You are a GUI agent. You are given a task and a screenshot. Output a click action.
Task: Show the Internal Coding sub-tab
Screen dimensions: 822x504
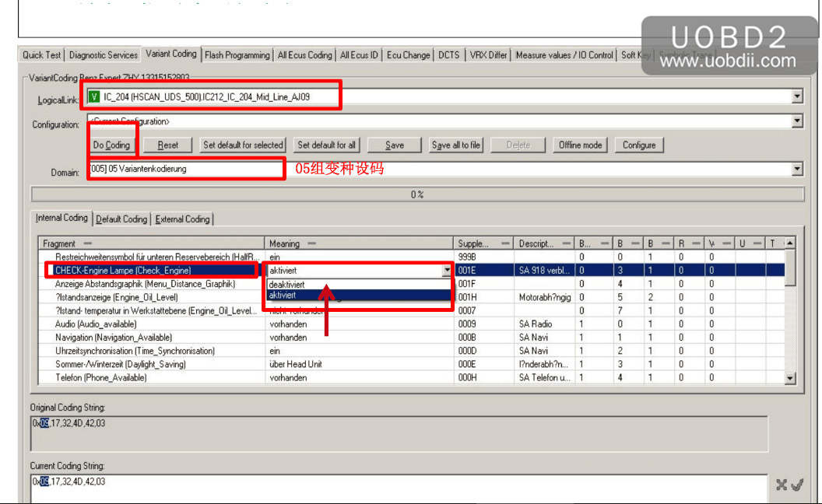coord(61,218)
